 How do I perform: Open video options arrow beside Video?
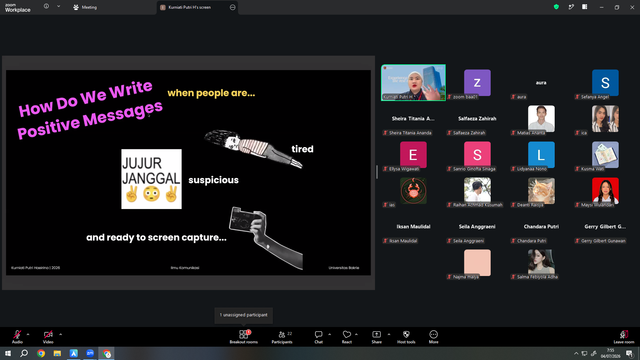tap(60, 334)
